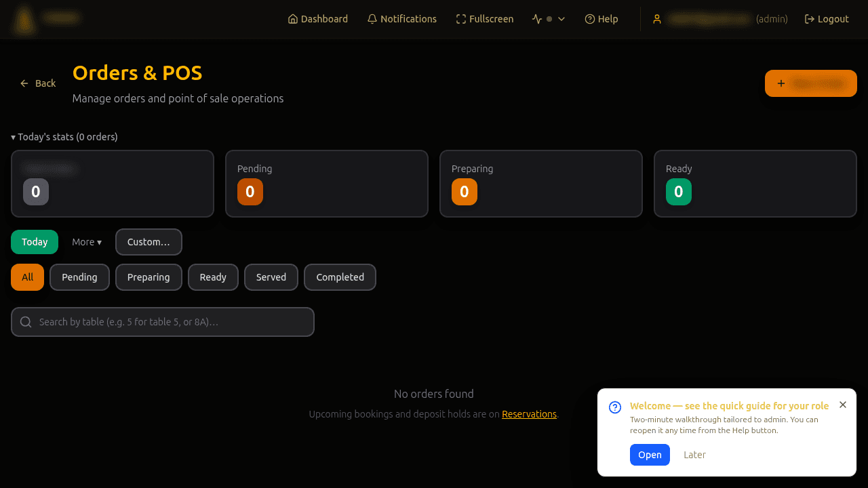This screenshot has height=488, width=868.
Task: Open Notifications bell
Action: [x=402, y=19]
